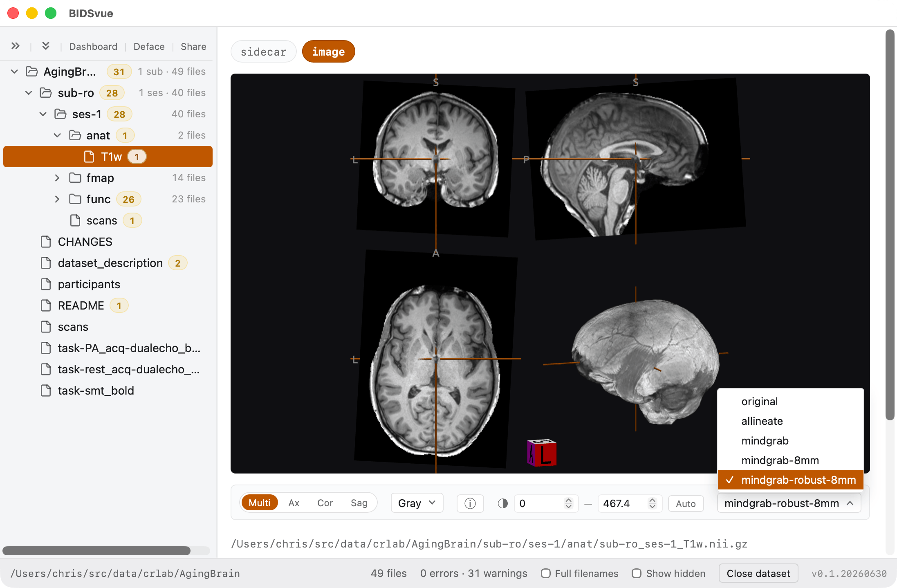Collapse the anat folder chevron

click(57, 135)
